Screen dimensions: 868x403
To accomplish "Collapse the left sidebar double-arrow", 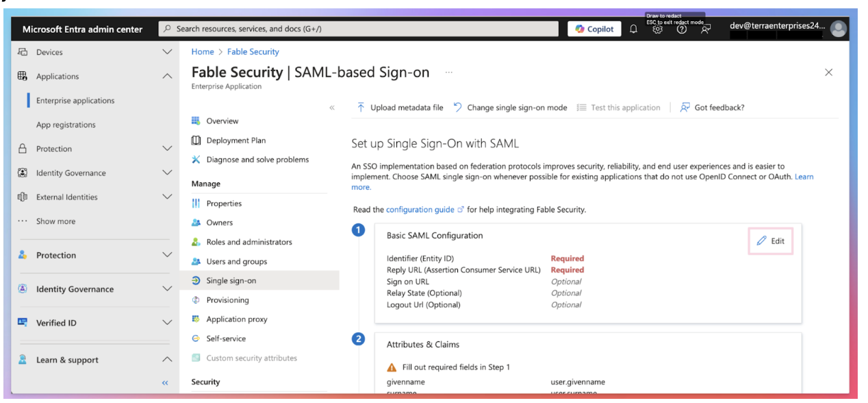I will point(165,383).
